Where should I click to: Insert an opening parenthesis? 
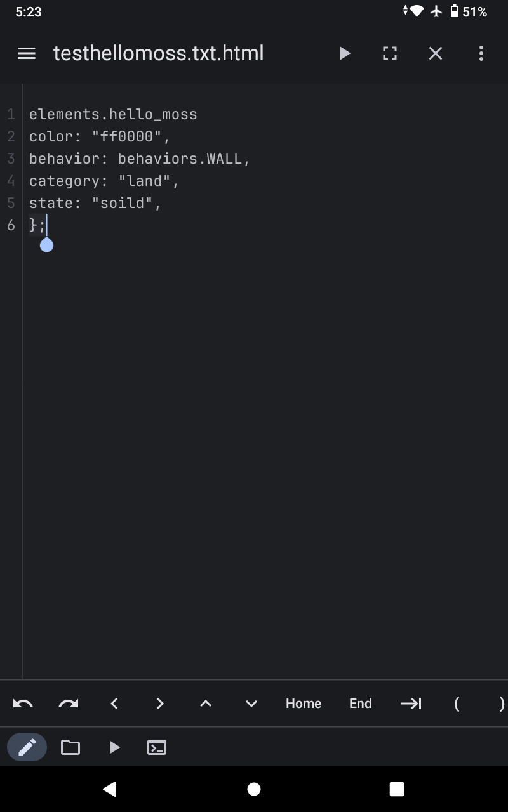point(457,703)
